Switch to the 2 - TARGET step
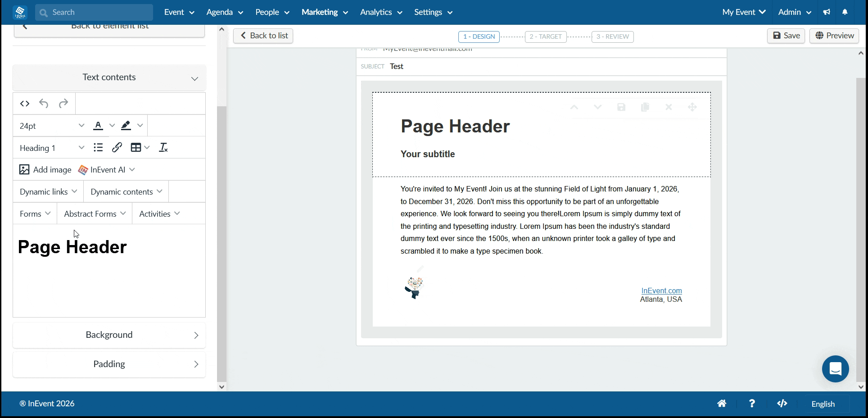The width and height of the screenshot is (868, 418). 546,36
